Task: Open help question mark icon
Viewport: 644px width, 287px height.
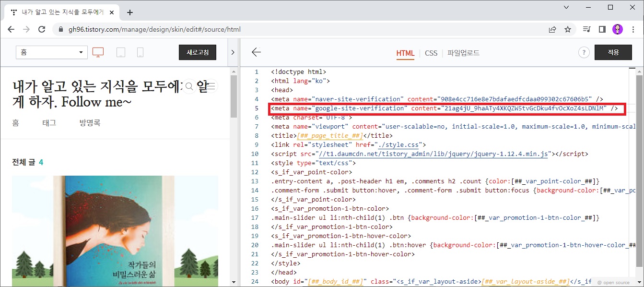Action: (584, 53)
